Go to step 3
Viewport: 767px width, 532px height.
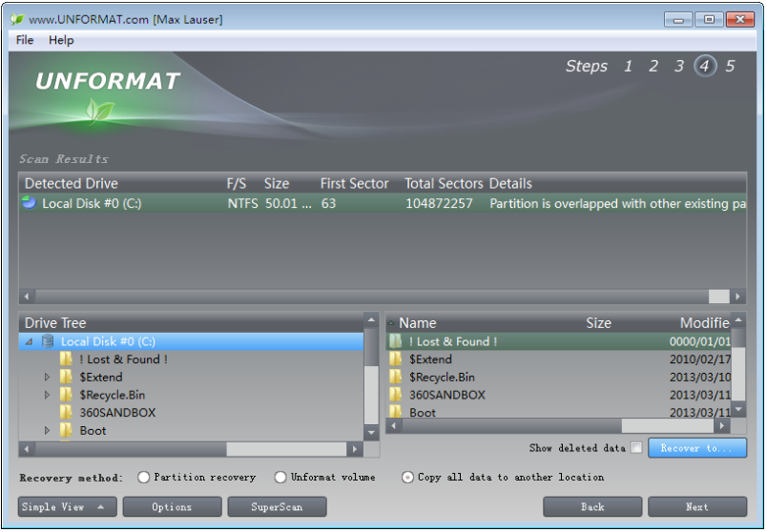[x=679, y=66]
